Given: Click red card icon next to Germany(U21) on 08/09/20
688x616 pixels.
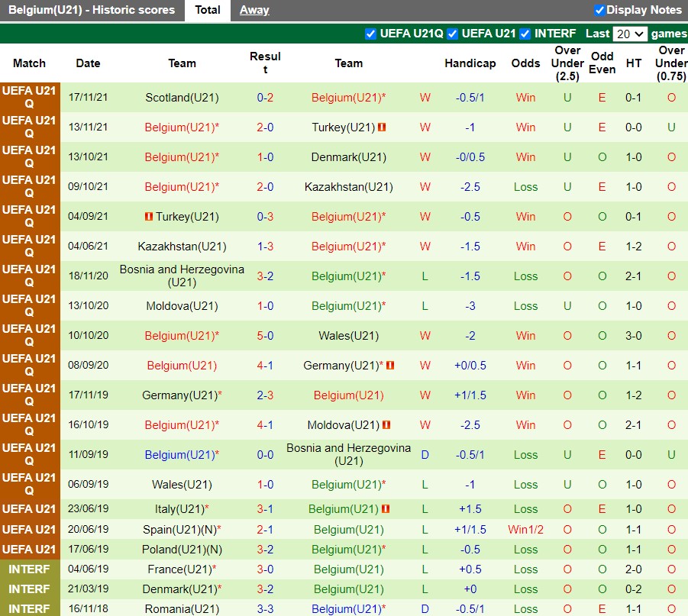Looking at the screenshot, I should point(390,366).
